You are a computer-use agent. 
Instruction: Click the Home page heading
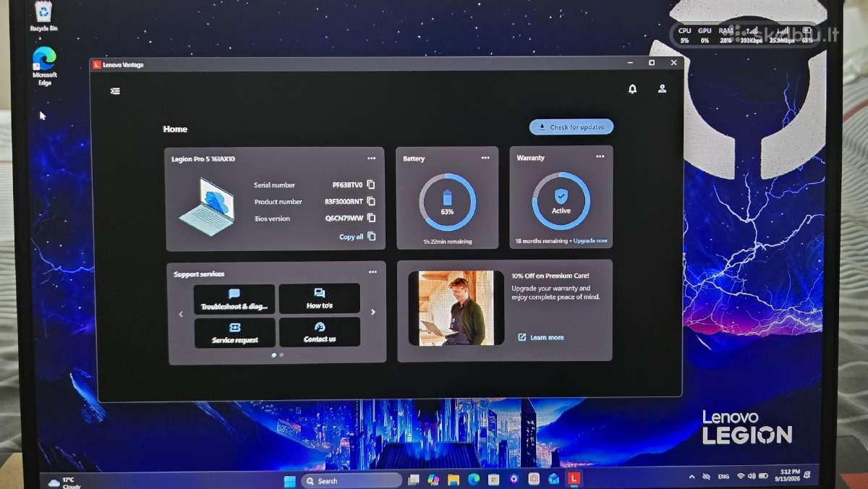[175, 129]
